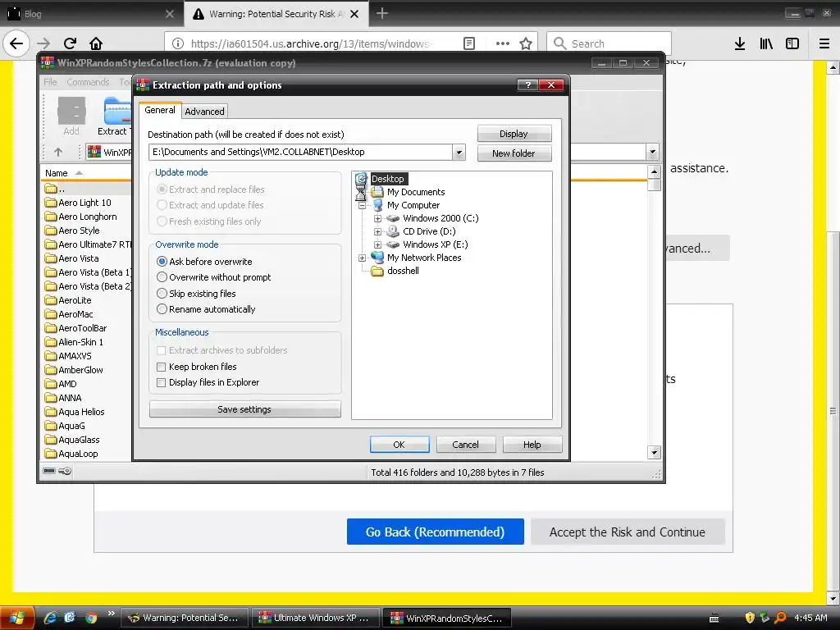Launch Chrome from quick launch

[x=91, y=618]
